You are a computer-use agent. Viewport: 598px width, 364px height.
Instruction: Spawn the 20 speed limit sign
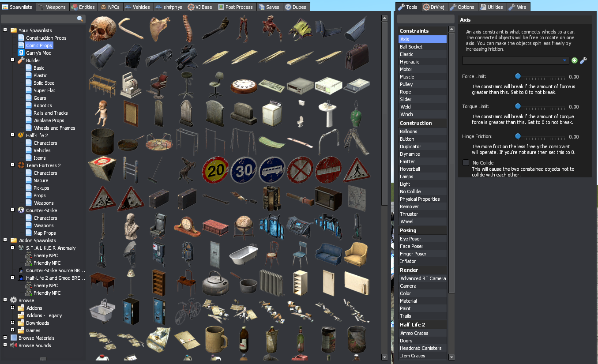216,171
